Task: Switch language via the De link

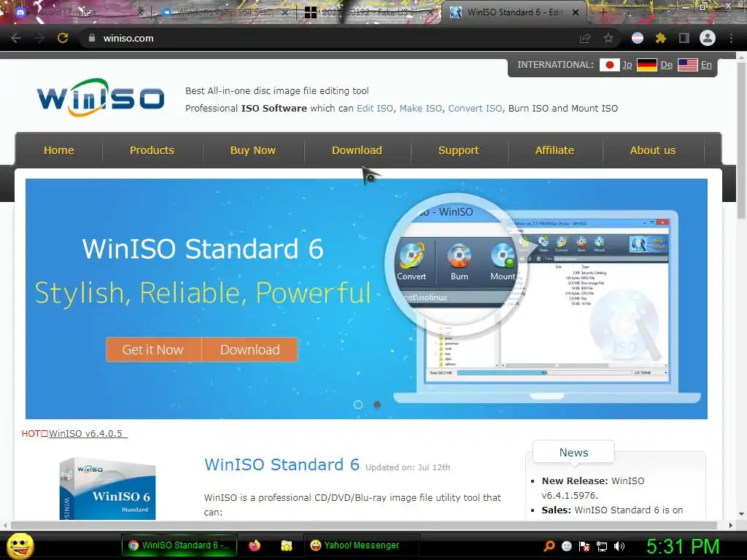Action: tap(667, 65)
